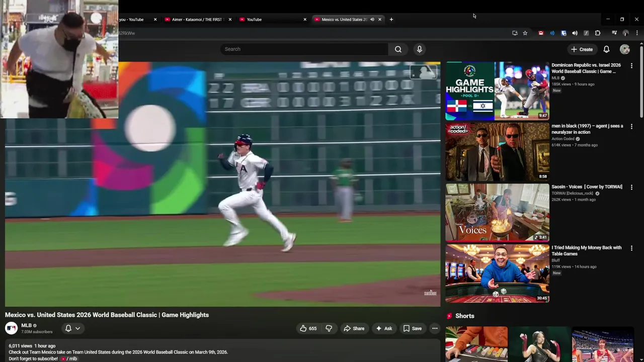The image size is (644, 362).
Task: Close the Aimer - Kataomoi tab
Action: (230, 20)
